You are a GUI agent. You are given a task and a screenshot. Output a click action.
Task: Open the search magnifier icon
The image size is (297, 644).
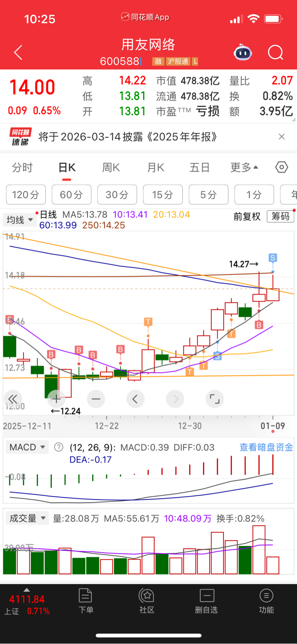(x=276, y=52)
